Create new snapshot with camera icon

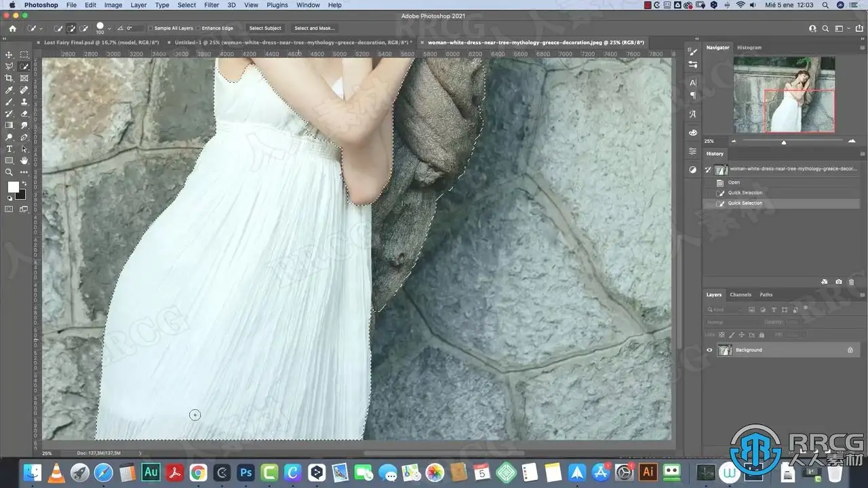(839, 281)
